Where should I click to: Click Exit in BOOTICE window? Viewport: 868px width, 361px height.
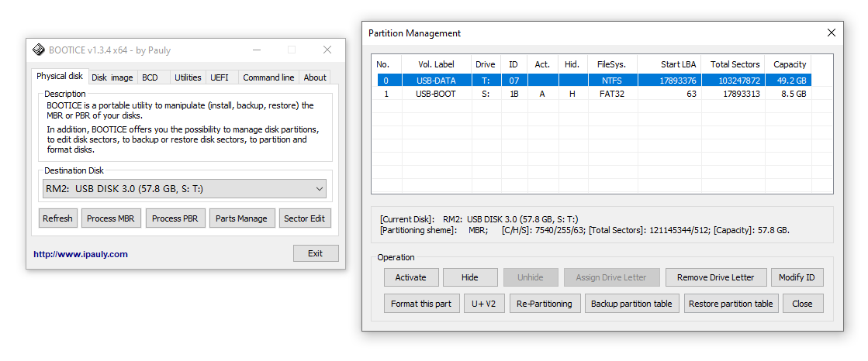point(316,253)
